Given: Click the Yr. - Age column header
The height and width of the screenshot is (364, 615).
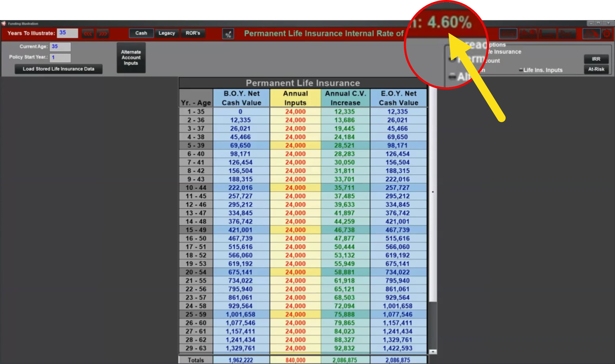Looking at the screenshot, I should (196, 98).
